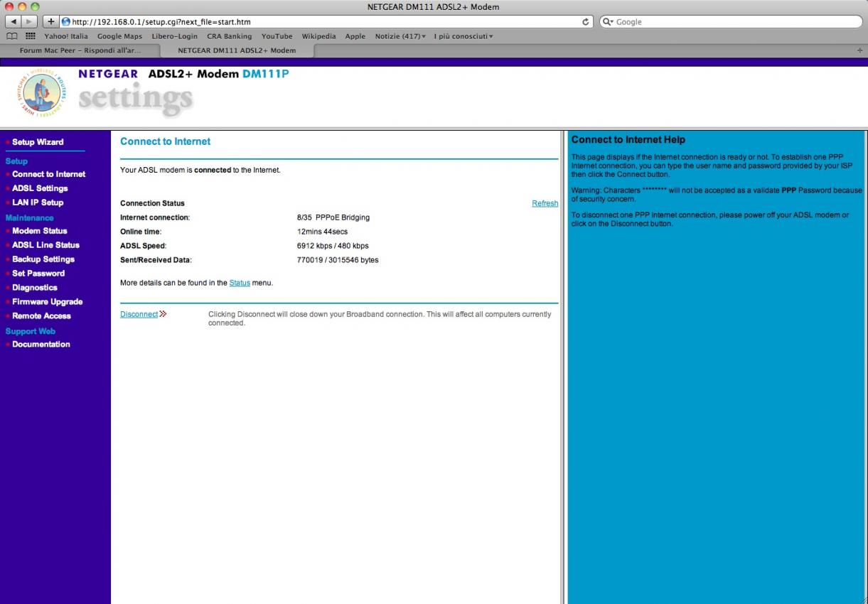The width and height of the screenshot is (868, 604).
Task: Open Setup Wizard in the sidebar
Action: coord(38,142)
